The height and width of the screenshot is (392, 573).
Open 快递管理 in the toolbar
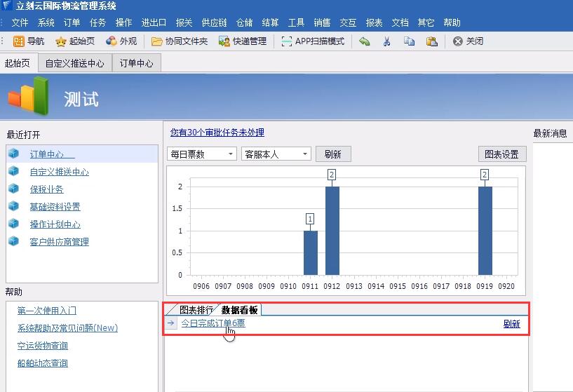pyautogui.click(x=243, y=41)
